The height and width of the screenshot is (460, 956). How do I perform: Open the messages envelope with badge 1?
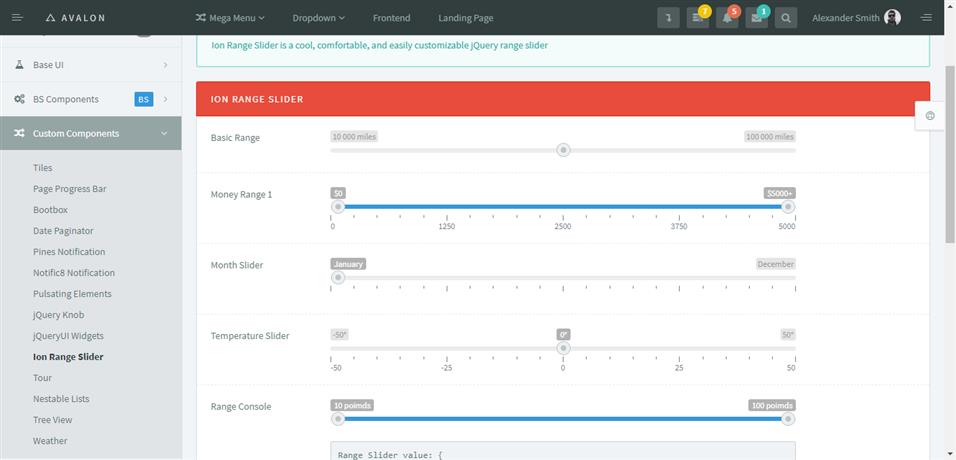(757, 18)
